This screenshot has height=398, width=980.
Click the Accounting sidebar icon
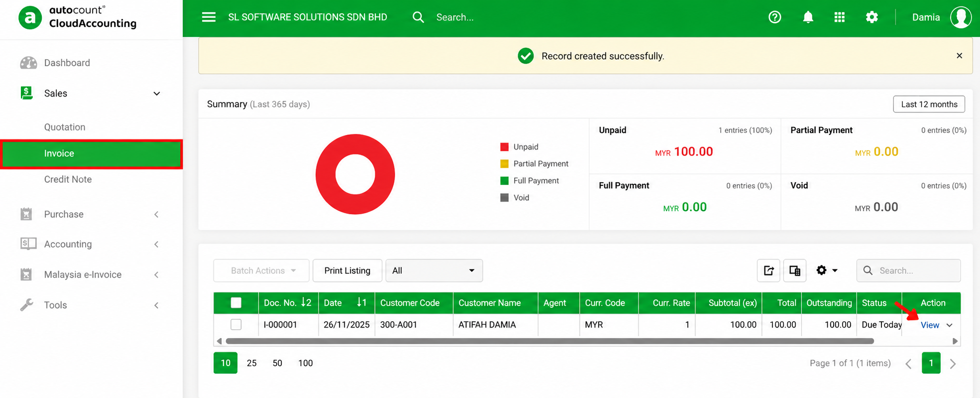(x=28, y=244)
